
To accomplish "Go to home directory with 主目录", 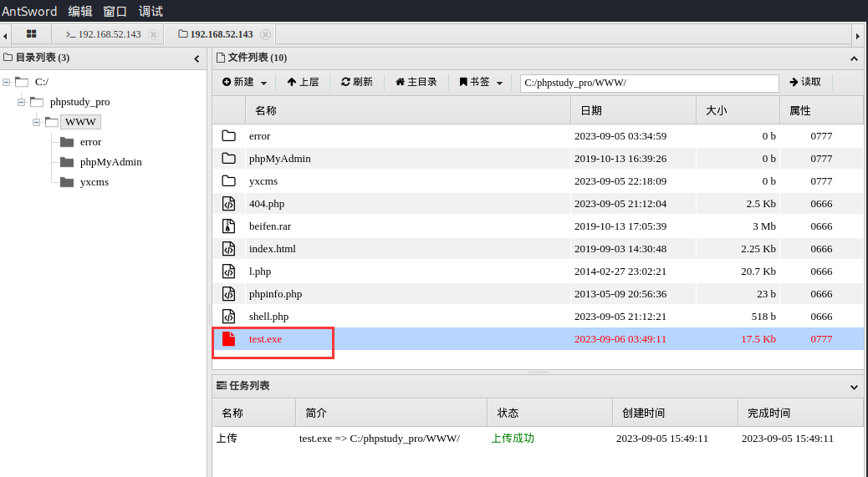I will (x=416, y=82).
